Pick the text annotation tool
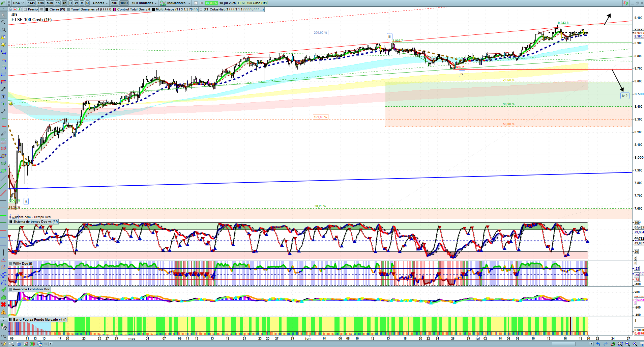Viewport: 644px width, 347px height. tap(3, 97)
